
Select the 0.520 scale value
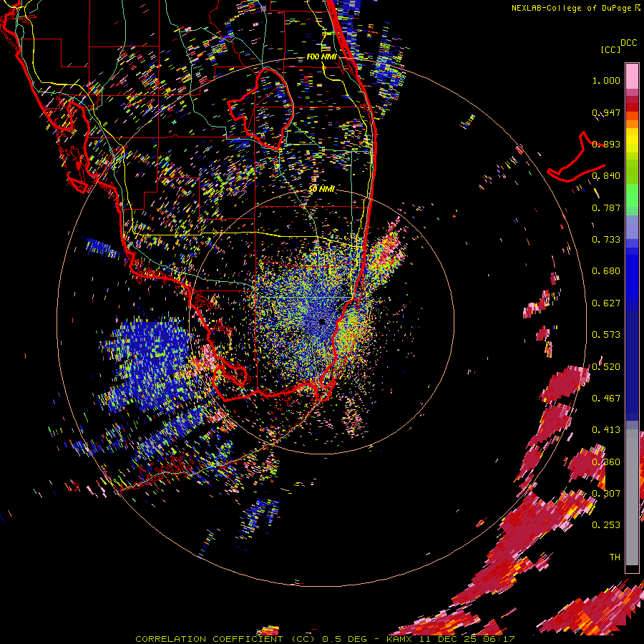(606, 366)
